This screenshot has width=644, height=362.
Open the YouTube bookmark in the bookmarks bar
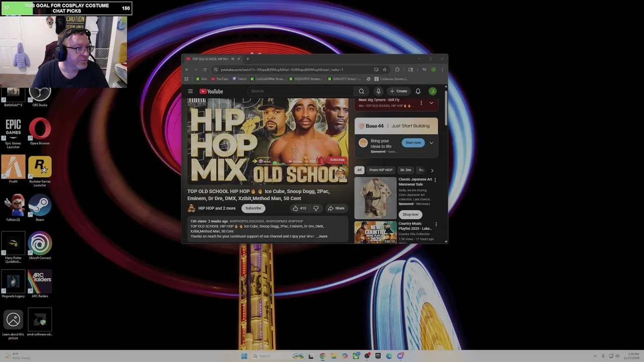point(219,79)
